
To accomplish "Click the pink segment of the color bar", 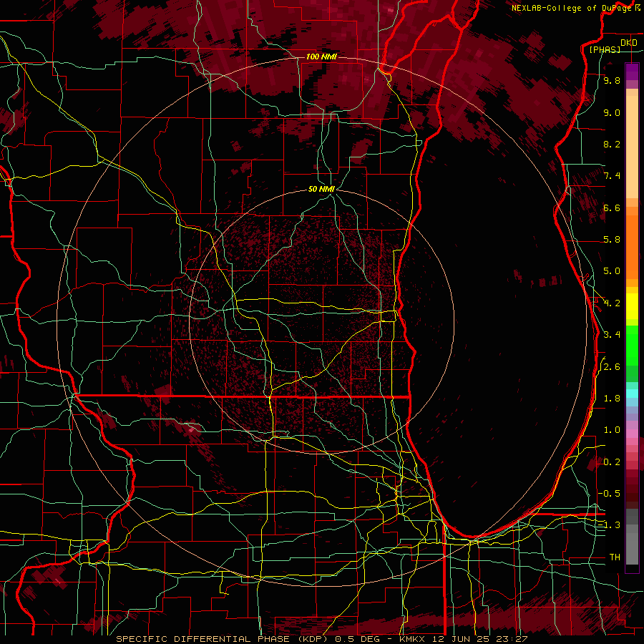I will coord(632,434).
